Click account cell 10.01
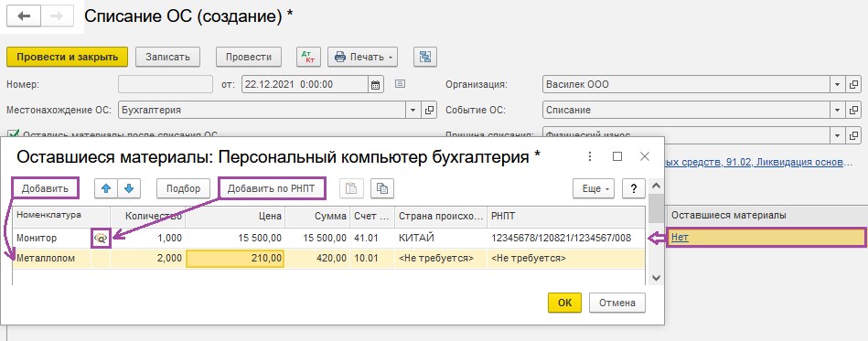This screenshot has height=341, width=868. click(x=372, y=259)
